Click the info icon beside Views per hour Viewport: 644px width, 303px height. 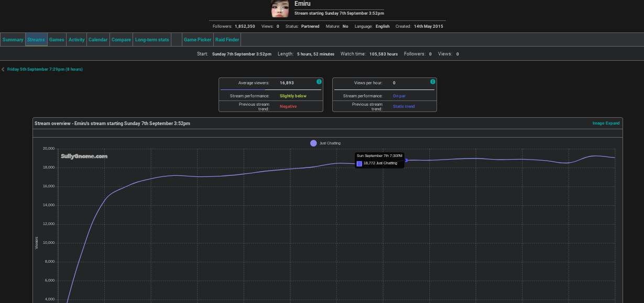pyautogui.click(x=433, y=82)
